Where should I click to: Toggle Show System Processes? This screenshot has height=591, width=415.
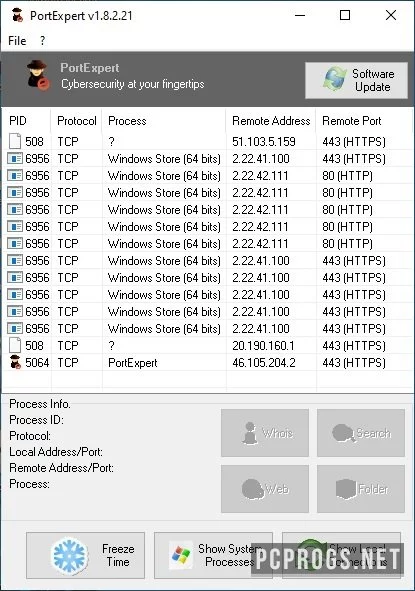click(x=213, y=555)
